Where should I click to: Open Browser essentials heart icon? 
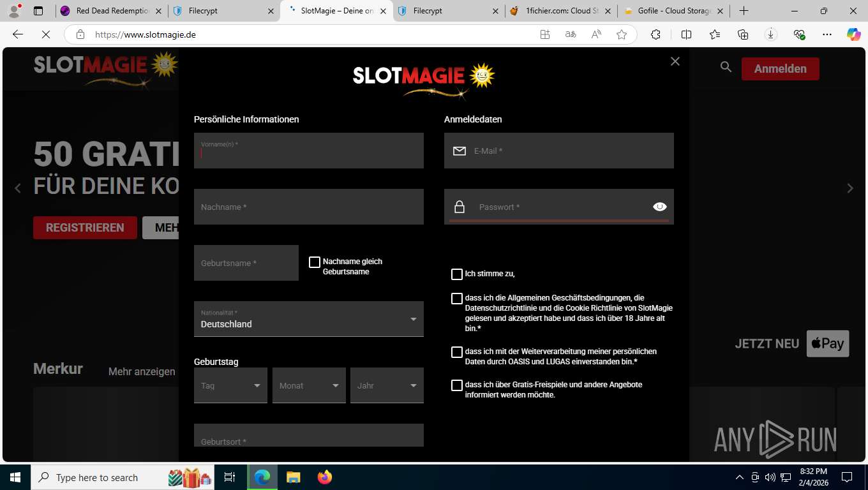tap(799, 34)
